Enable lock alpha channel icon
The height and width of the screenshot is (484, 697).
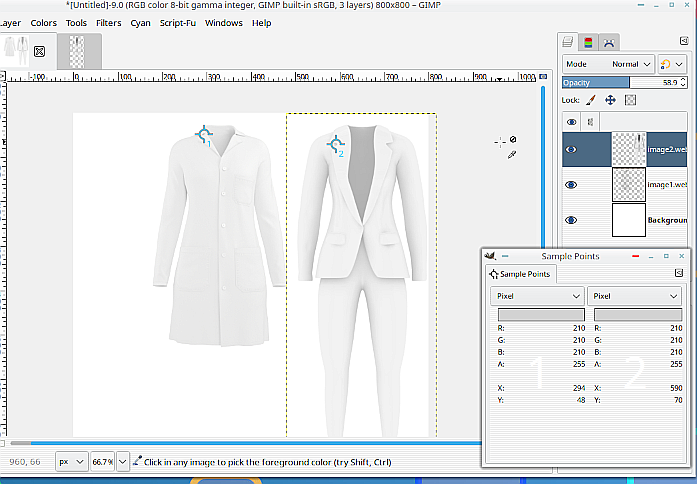(x=631, y=100)
